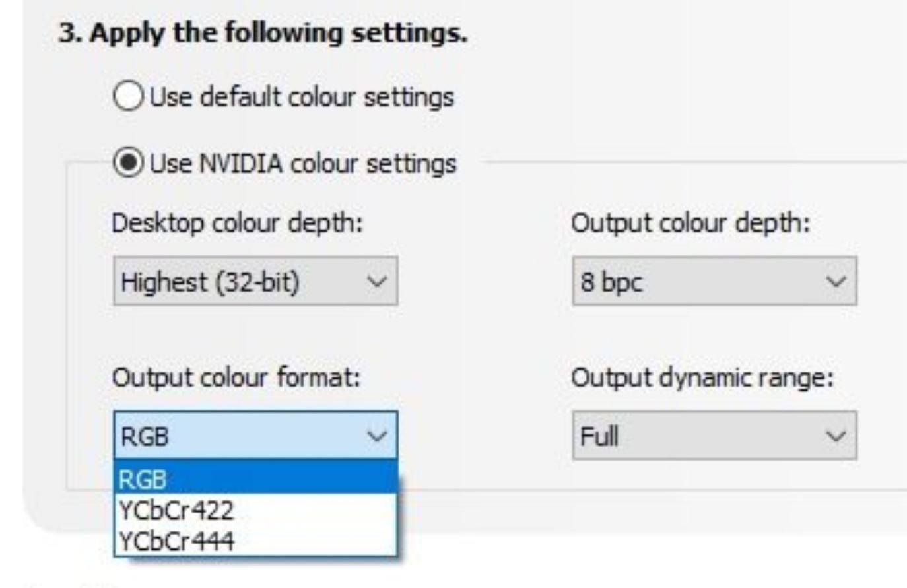
Task: Click the chevron arrow beside Full
Action: [836, 436]
